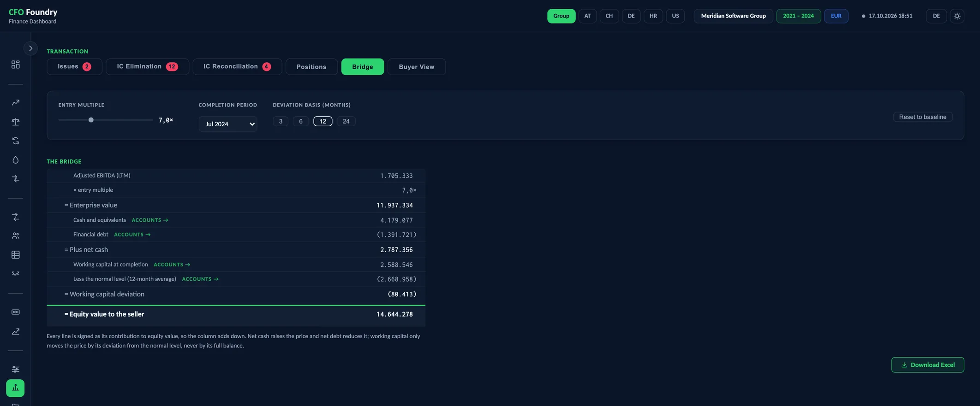Open Accounts link for Financial debt
This screenshot has height=406, width=980.
132,235
